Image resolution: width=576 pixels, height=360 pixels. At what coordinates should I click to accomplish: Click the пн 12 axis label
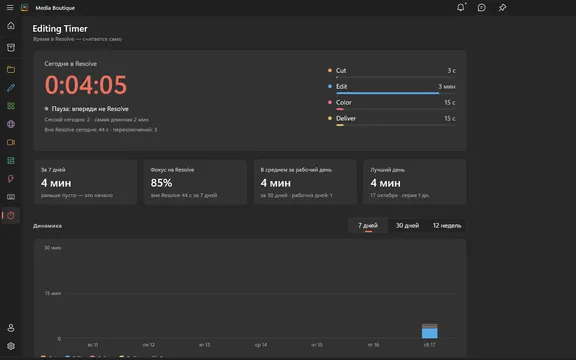149,345
